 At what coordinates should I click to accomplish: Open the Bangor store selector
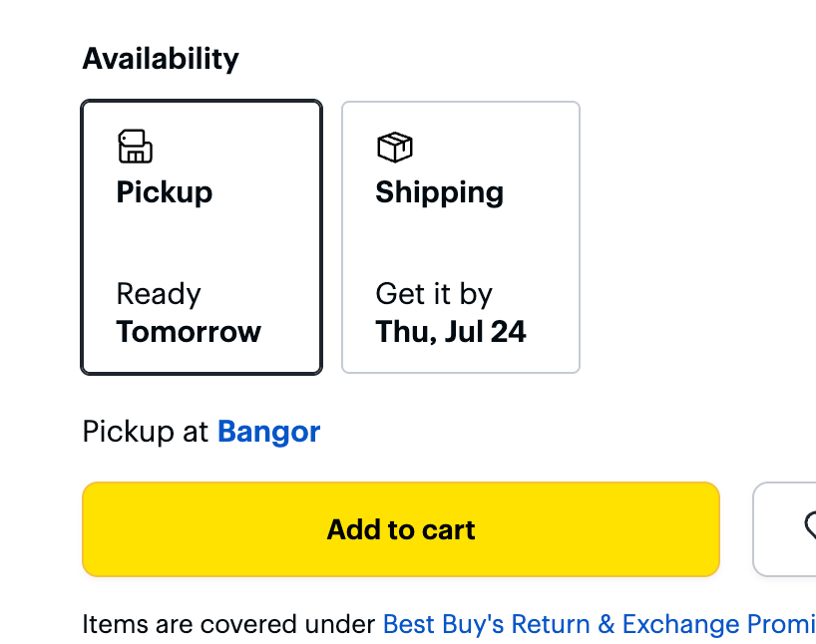pos(268,431)
